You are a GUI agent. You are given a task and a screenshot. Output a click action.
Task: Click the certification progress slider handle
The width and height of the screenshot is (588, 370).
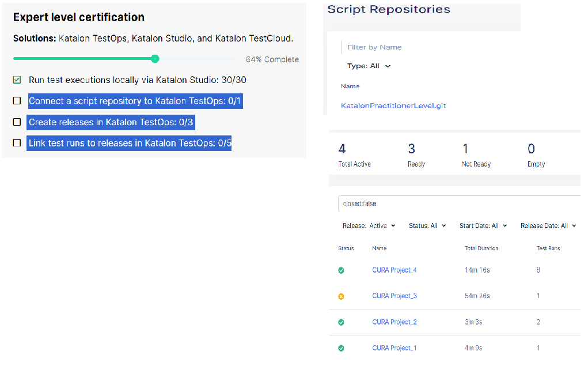click(155, 58)
